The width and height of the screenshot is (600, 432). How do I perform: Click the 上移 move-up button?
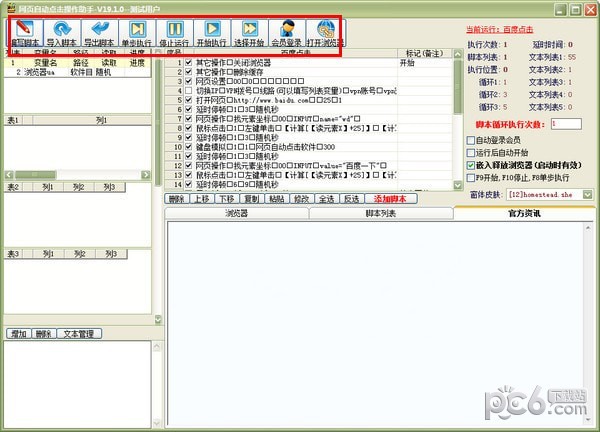coord(202,199)
